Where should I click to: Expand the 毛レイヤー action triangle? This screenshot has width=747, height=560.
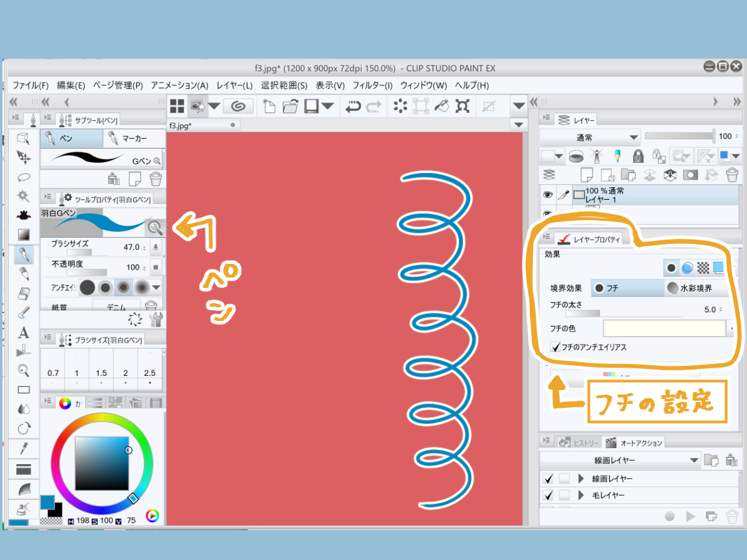click(x=581, y=495)
